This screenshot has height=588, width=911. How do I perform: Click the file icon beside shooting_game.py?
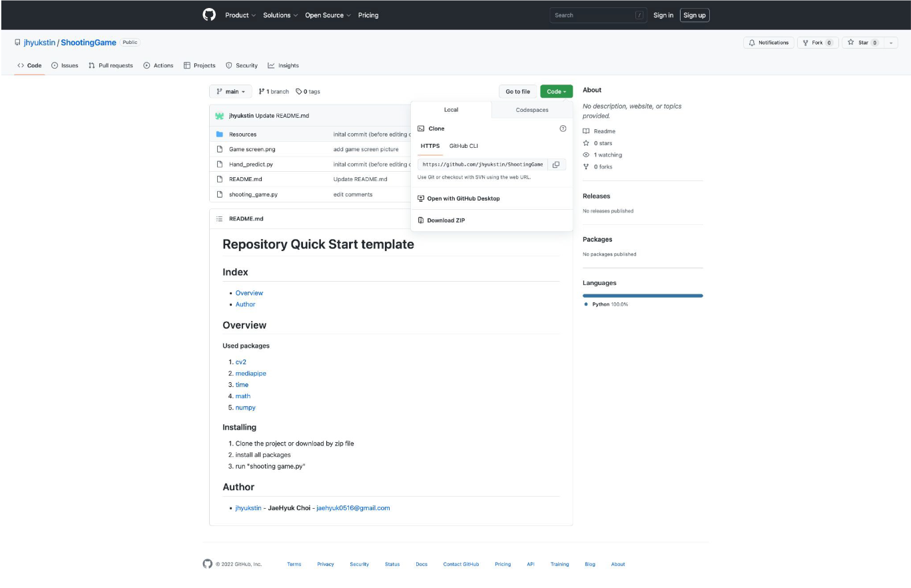point(219,194)
